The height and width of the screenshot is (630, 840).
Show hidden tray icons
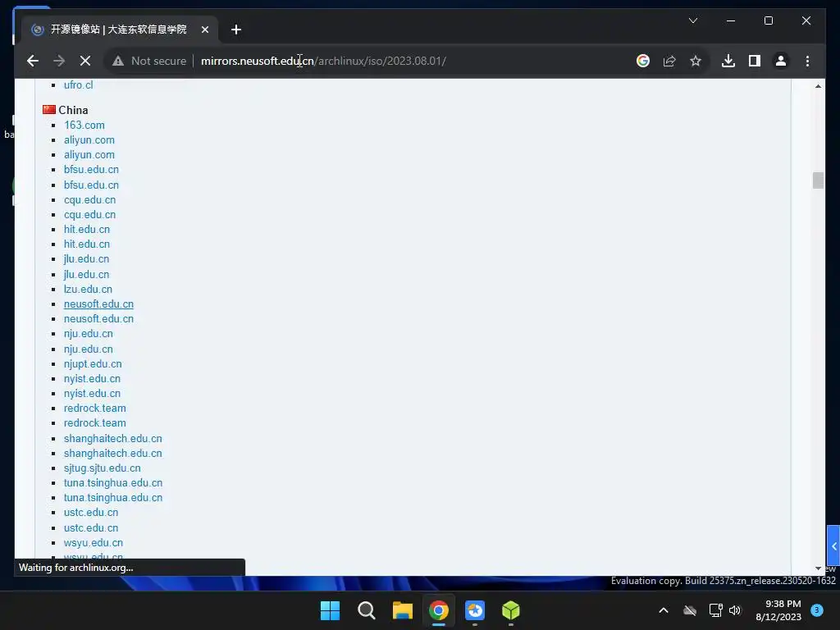(663, 610)
